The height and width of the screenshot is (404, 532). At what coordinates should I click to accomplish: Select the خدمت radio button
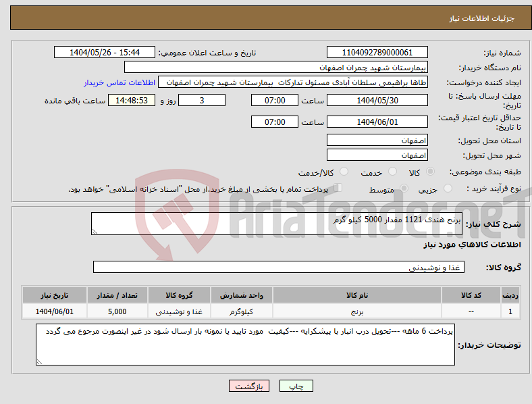[392, 172]
